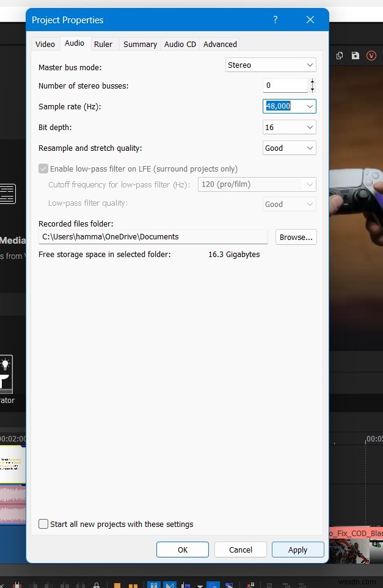Click the Apply button
383x588 pixels.
click(298, 550)
